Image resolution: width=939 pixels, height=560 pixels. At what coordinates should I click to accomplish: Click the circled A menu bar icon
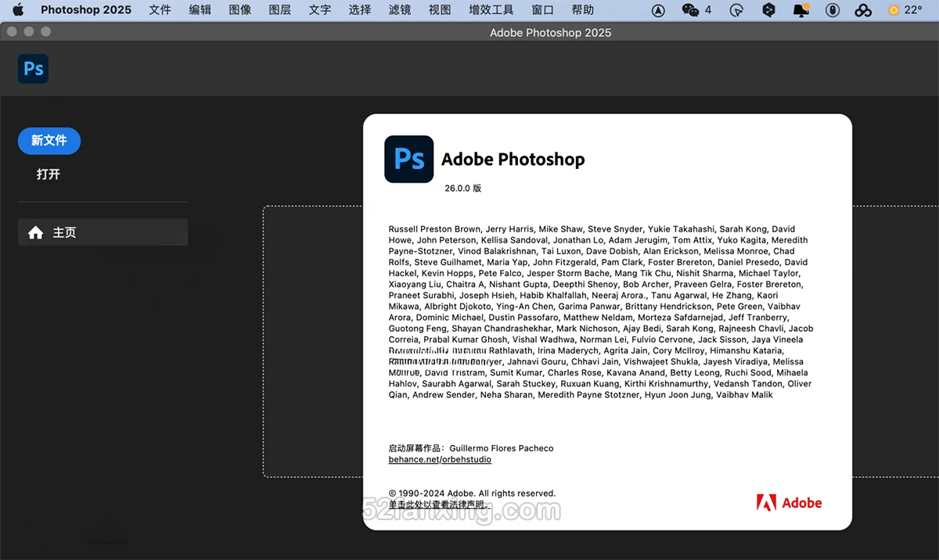(x=659, y=10)
